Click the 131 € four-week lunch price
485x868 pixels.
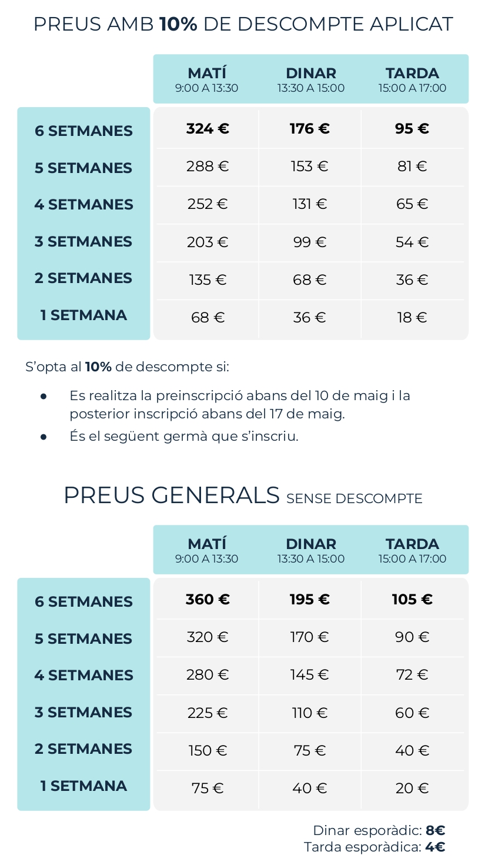(x=310, y=204)
